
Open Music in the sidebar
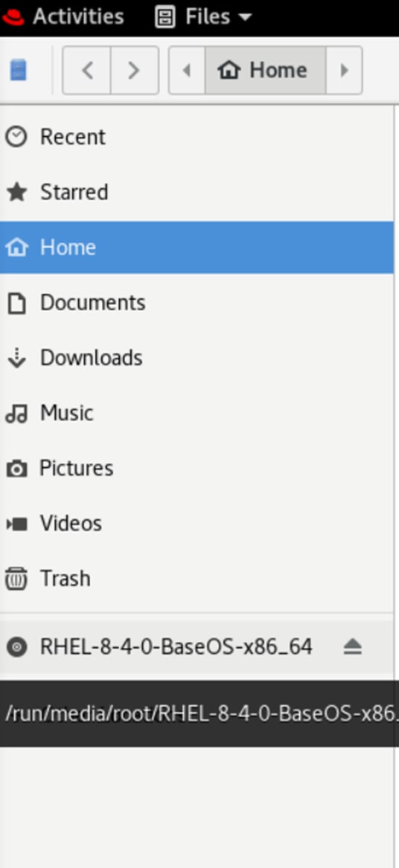197,413
